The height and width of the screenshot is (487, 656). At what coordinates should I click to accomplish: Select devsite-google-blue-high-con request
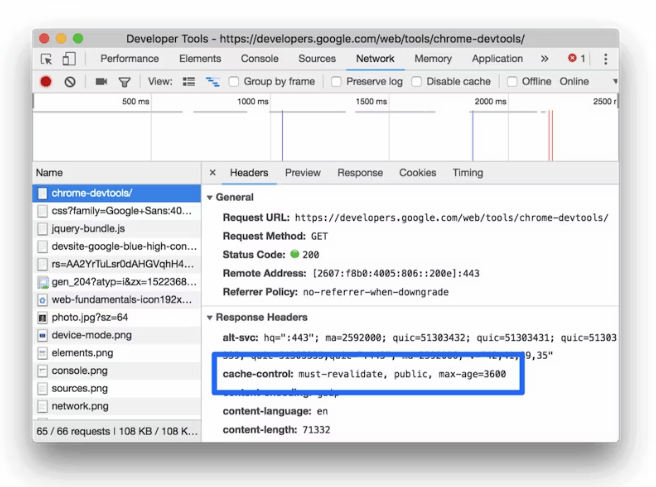click(x=117, y=246)
